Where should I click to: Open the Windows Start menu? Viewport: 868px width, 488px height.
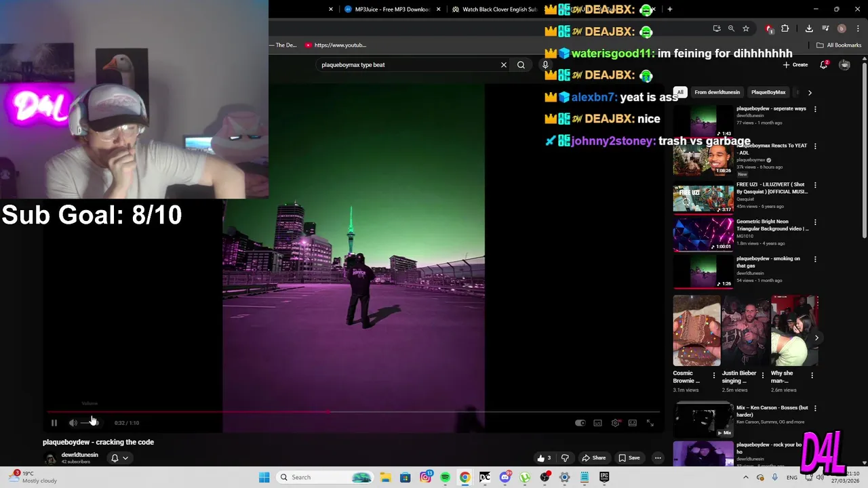point(264,477)
